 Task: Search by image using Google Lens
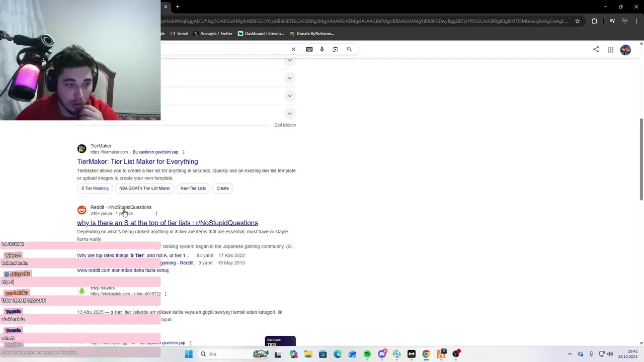tap(336, 49)
